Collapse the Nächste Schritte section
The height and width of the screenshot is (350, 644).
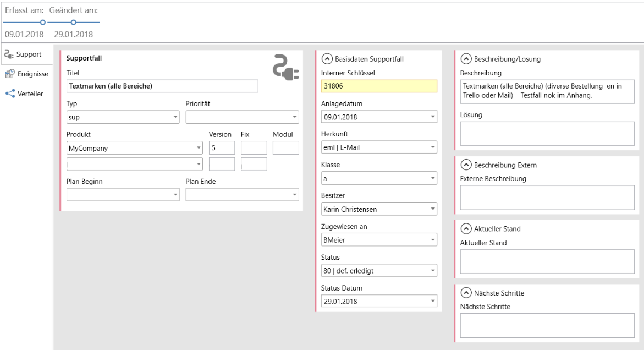point(466,293)
